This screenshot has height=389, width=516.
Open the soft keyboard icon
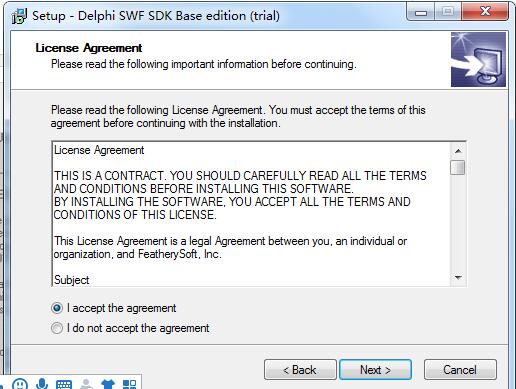tap(64, 384)
